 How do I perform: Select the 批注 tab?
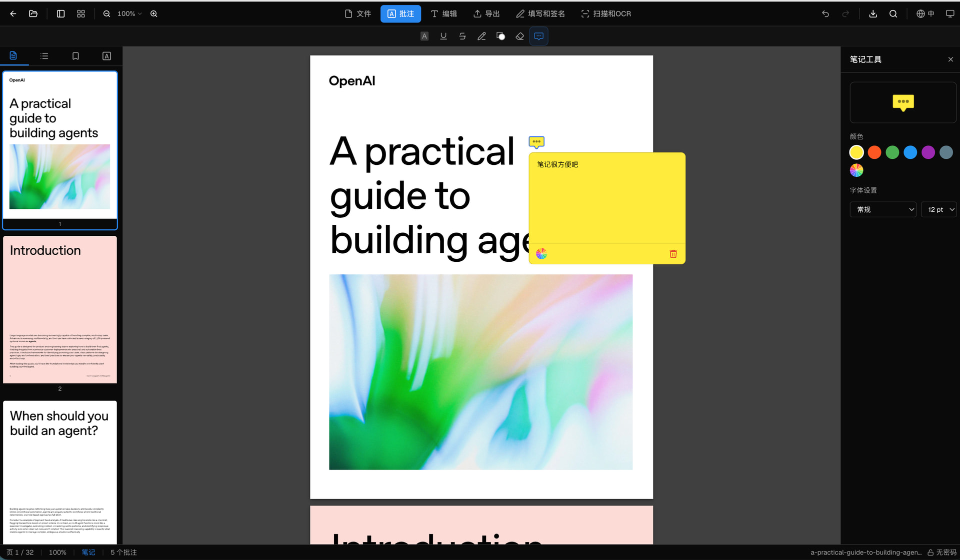(400, 14)
